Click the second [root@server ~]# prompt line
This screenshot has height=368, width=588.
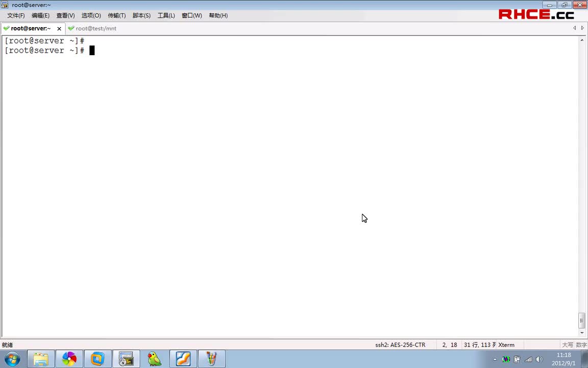click(x=44, y=50)
